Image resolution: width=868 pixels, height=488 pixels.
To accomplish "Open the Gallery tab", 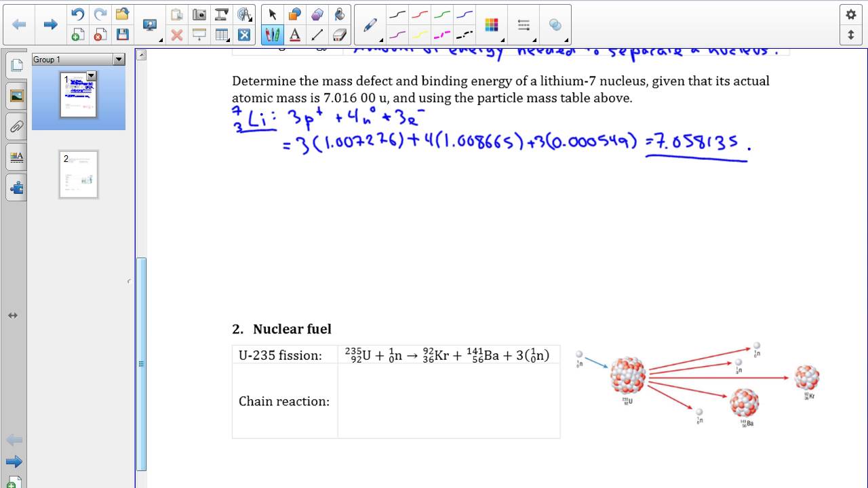I will point(17,96).
